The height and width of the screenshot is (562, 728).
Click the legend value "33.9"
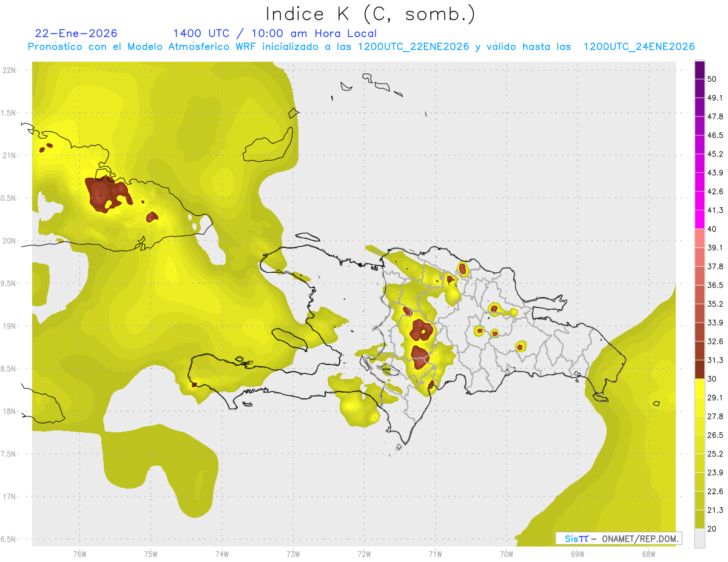click(x=715, y=323)
